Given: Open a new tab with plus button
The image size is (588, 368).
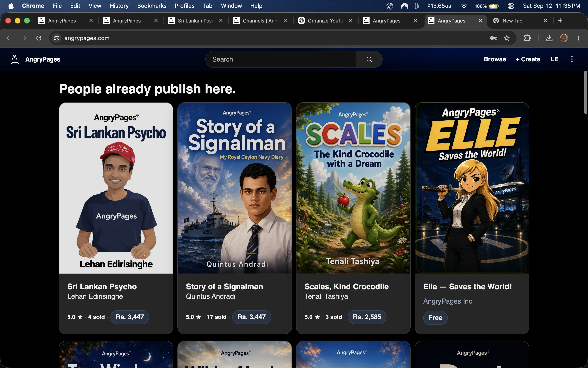Looking at the screenshot, I should click(560, 21).
